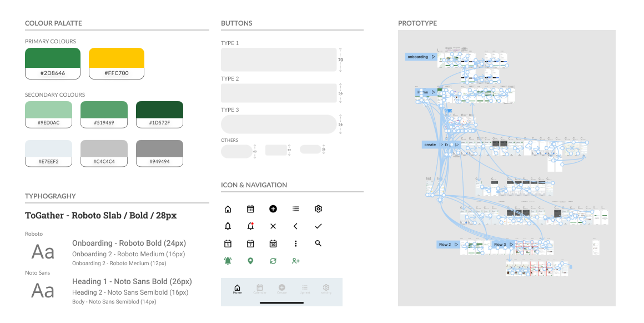Click the left-pointing back chevron icon
Viewport: 644px width, 323px height.
point(295,226)
